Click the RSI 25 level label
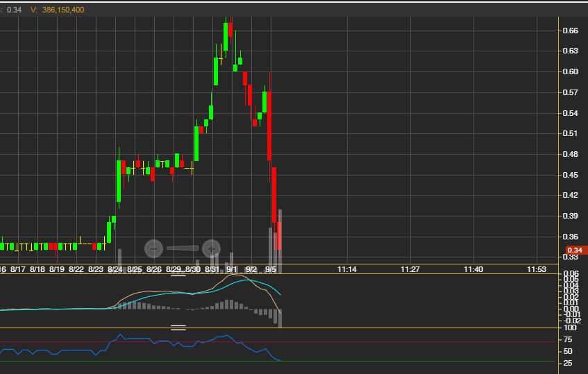The width and height of the screenshot is (588, 374). coord(568,363)
